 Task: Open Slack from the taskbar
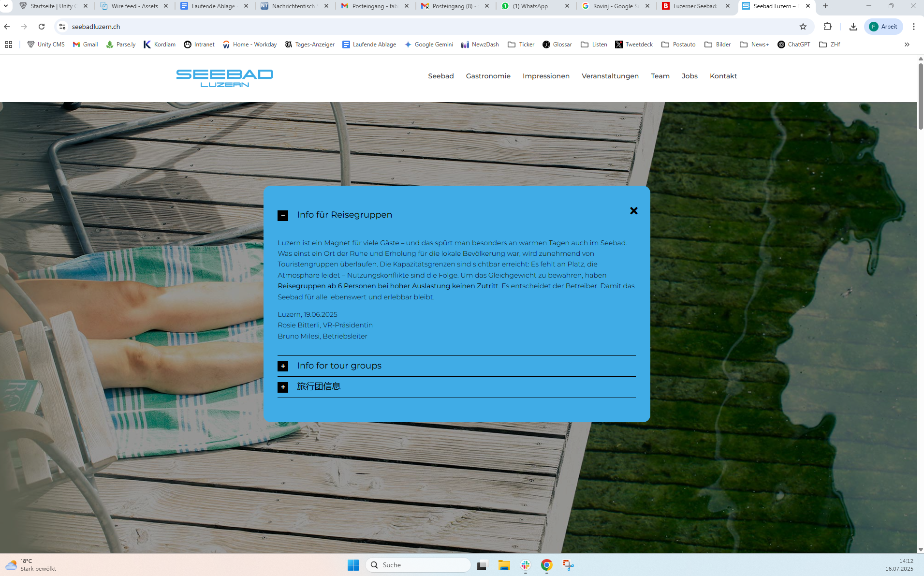pyautogui.click(x=526, y=565)
